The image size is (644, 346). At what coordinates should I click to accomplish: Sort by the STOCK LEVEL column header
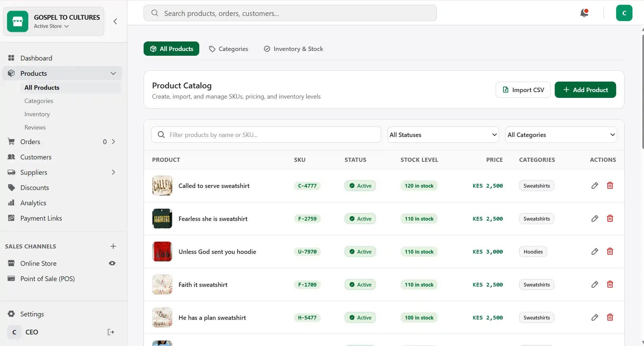[x=419, y=160]
